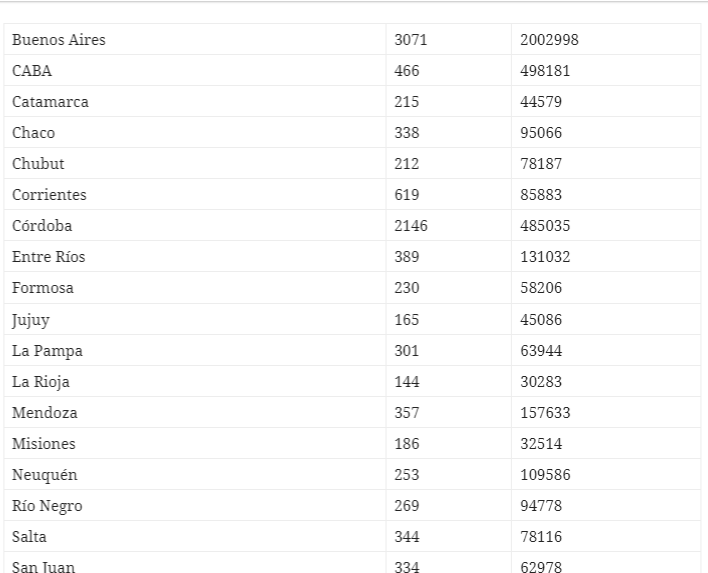708x573 pixels.
Task: Select the Chaco province cell
Action: tap(34, 133)
